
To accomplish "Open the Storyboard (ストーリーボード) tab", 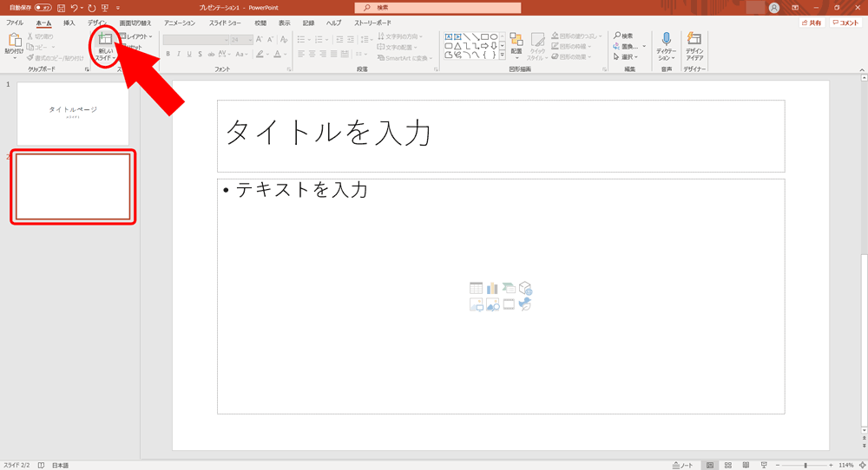I will coord(372,23).
